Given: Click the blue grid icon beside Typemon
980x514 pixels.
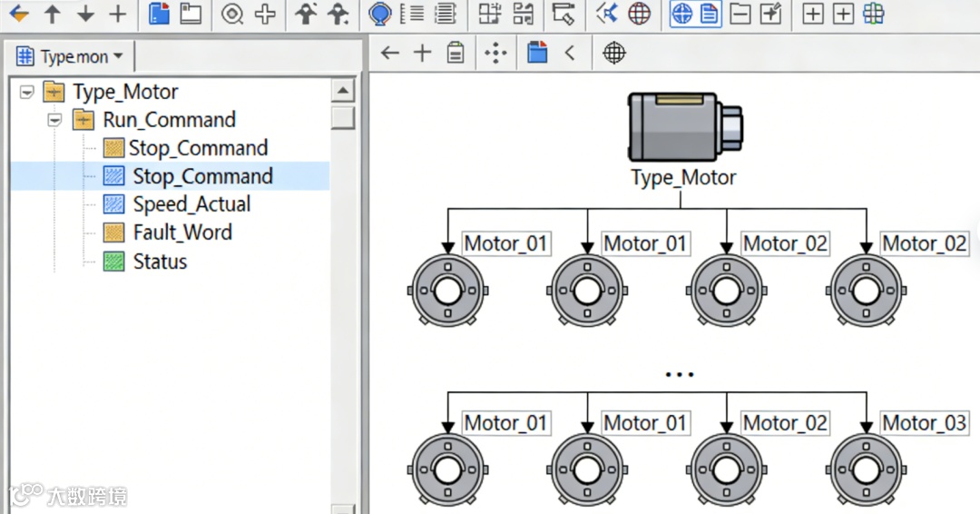Looking at the screenshot, I should coord(25,56).
